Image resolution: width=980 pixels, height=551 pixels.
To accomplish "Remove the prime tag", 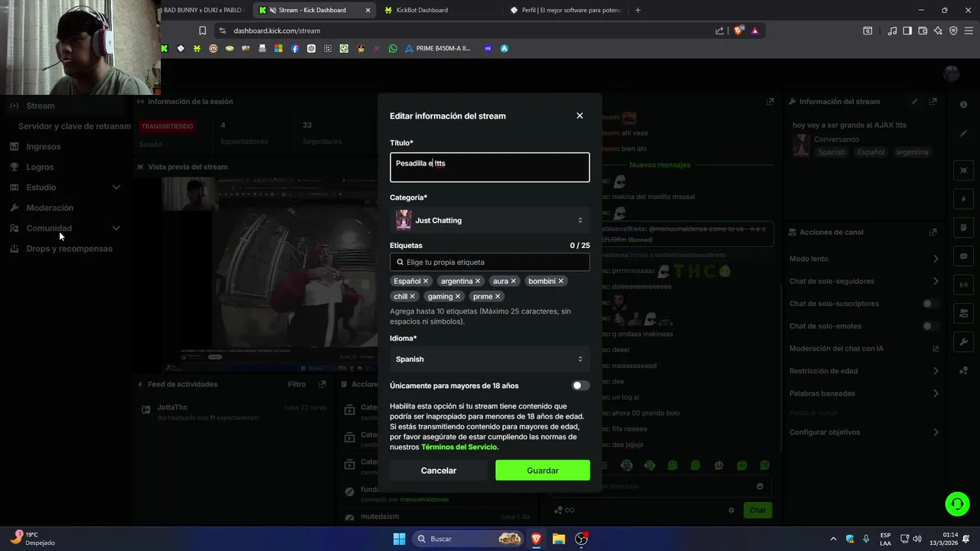I will (498, 296).
